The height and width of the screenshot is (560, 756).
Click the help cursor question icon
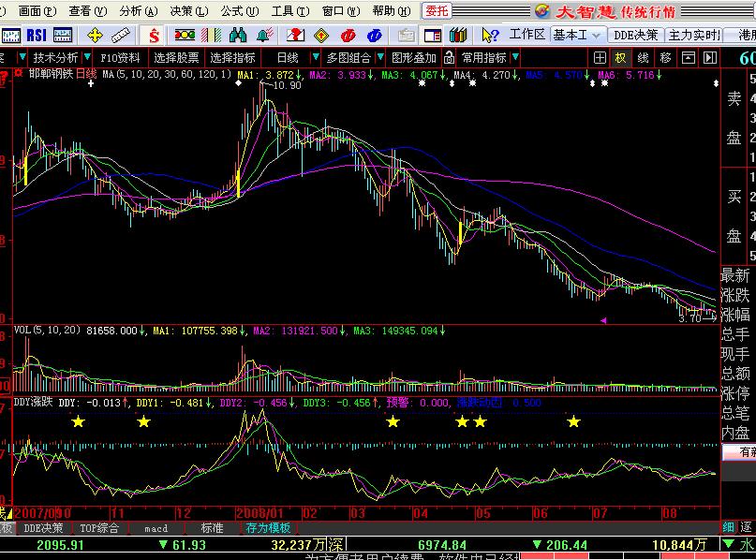[x=490, y=36]
